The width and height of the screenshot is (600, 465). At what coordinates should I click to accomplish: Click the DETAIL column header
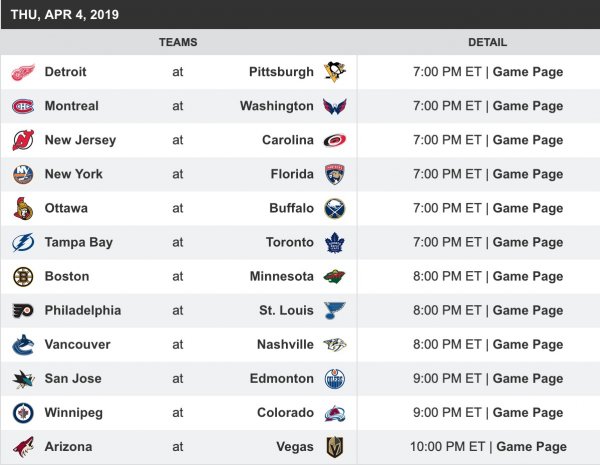point(487,42)
